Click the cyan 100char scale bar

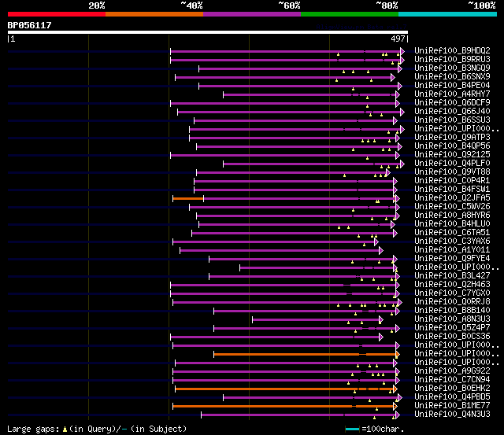tap(352, 429)
